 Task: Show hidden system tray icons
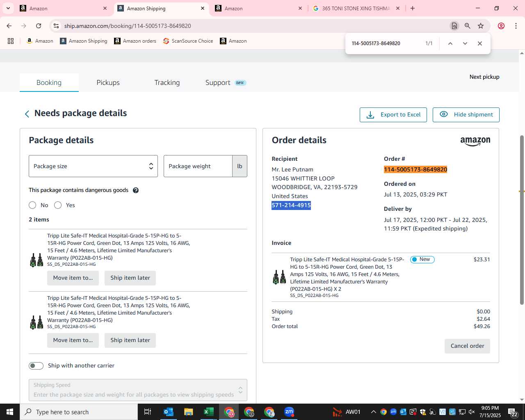(373, 412)
